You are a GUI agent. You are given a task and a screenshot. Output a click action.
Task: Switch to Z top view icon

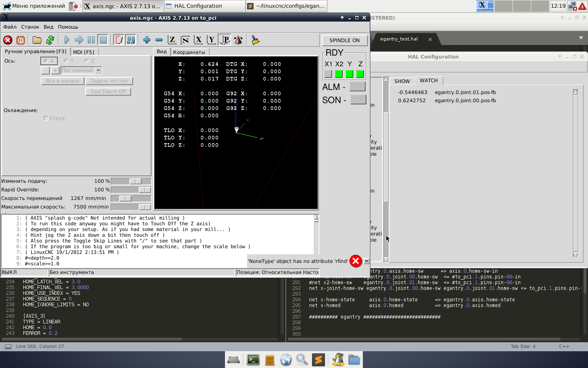172,40
